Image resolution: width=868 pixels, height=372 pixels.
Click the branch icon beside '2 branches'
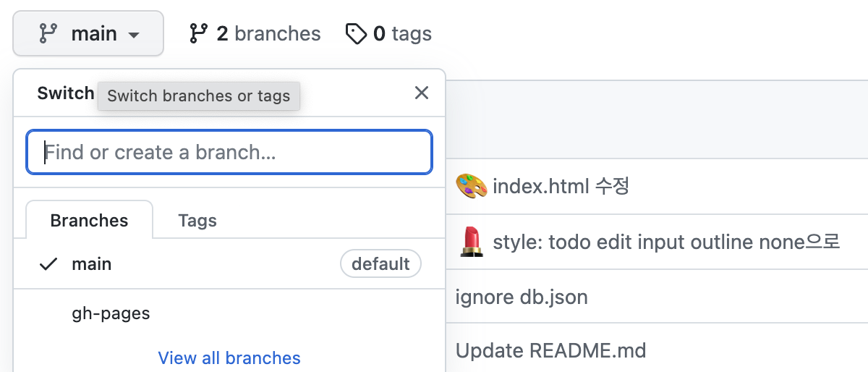tap(199, 33)
